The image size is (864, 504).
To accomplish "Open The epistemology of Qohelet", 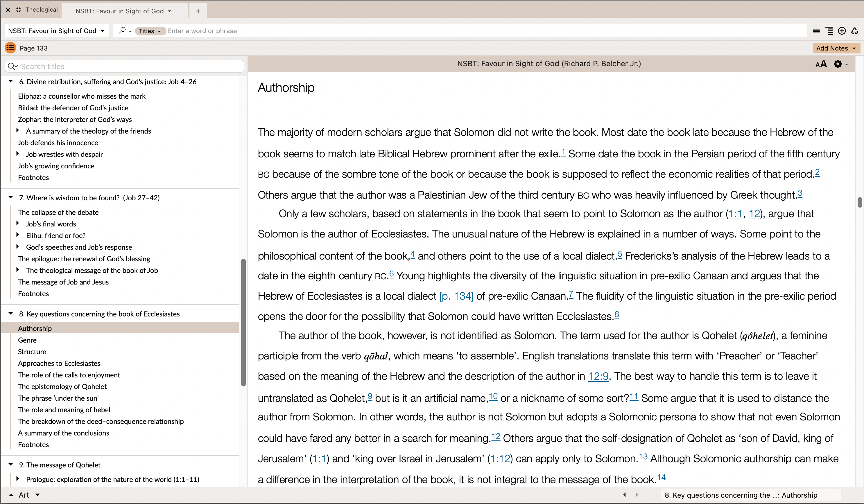I will coord(62,386).
